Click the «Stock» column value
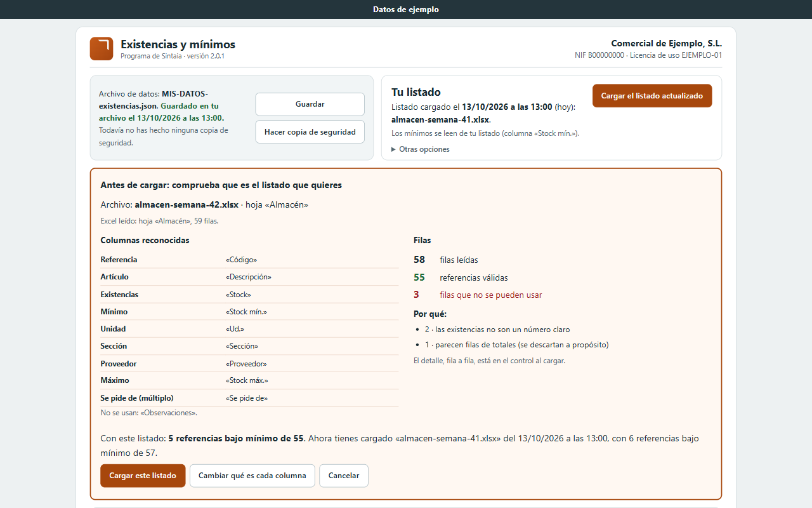 coord(238,295)
